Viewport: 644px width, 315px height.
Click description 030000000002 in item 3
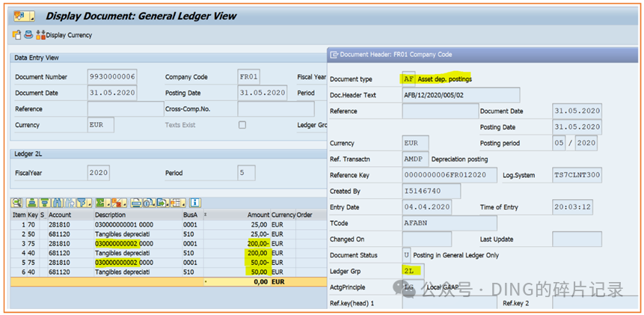pyautogui.click(x=117, y=243)
